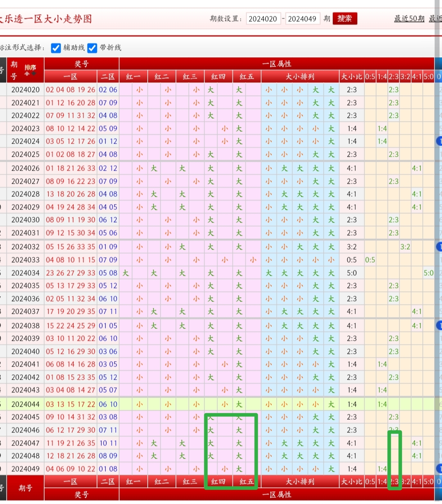Click the 红五 小 mark in row 2024033
The image size is (442, 504).
pyautogui.click(x=253, y=260)
